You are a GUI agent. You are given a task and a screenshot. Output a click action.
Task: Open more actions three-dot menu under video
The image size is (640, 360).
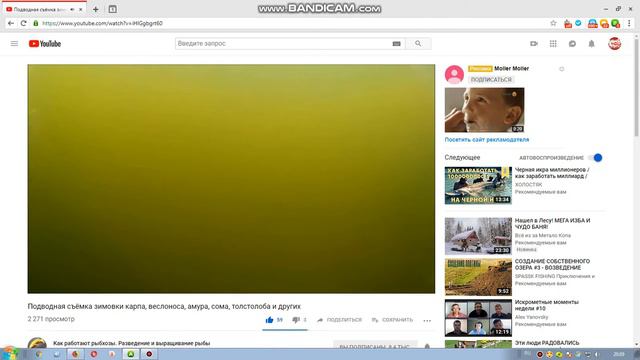tap(427, 320)
